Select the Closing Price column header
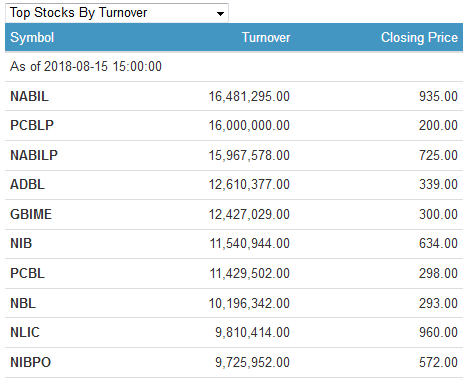This screenshot has width=469, height=382. [419, 37]
